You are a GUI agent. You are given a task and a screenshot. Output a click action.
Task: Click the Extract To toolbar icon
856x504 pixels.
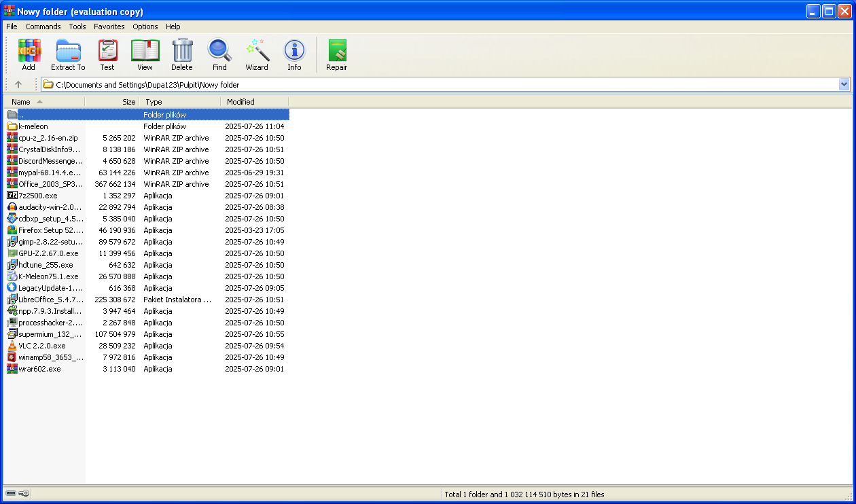[x=68, y=54]
